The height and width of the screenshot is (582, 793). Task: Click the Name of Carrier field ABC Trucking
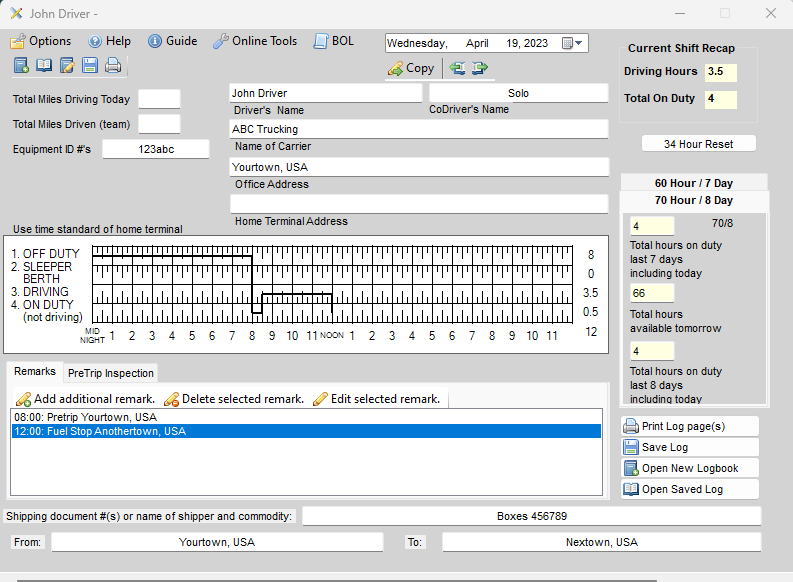tap(419, 129)
